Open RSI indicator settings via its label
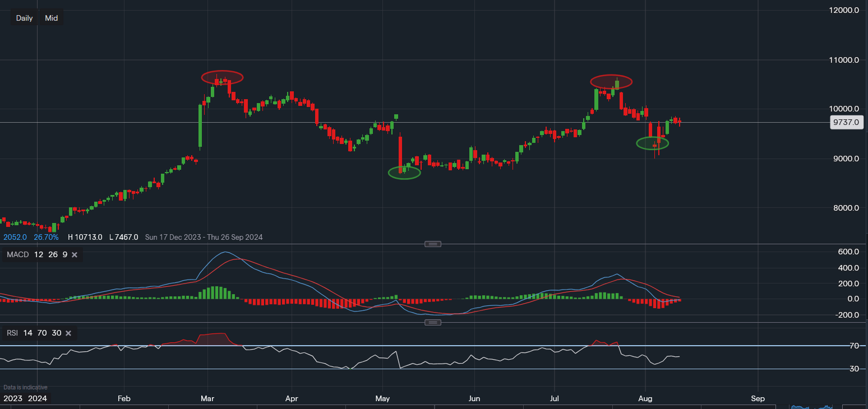Viewport: 868px width, 409px height. [12, 333]
